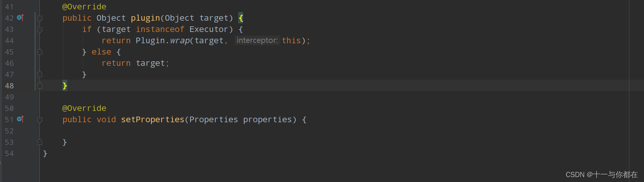Click the interceptor parameter hint
644x182 pixels.
[257, 40]
